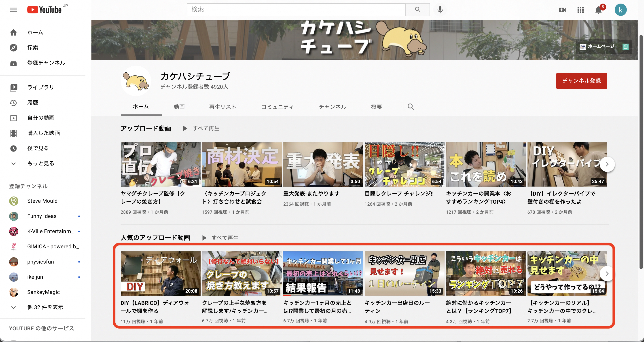This screenshot has width=644, height=342.
Task: Open the navigation hamburger menu
Action: pos(13,10)
